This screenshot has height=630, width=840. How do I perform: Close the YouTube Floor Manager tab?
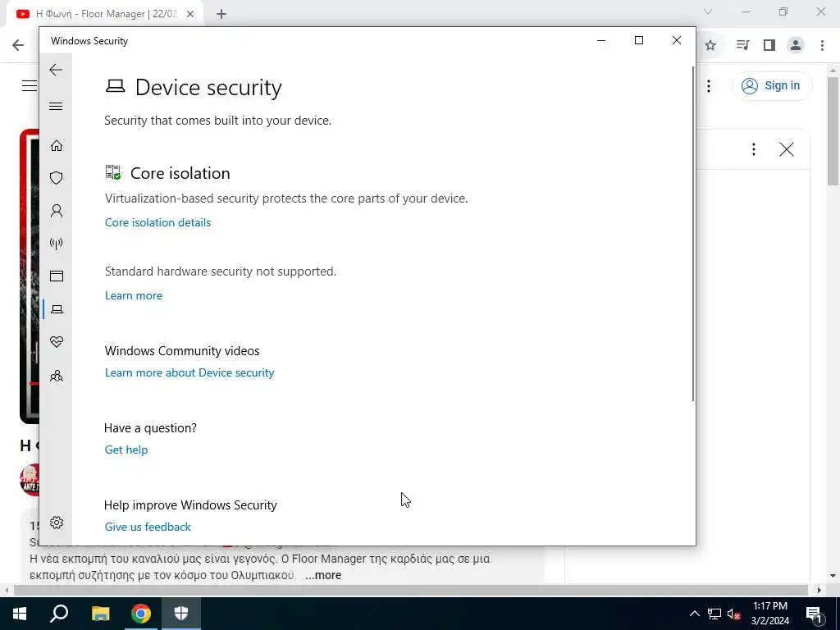(190, 15)
